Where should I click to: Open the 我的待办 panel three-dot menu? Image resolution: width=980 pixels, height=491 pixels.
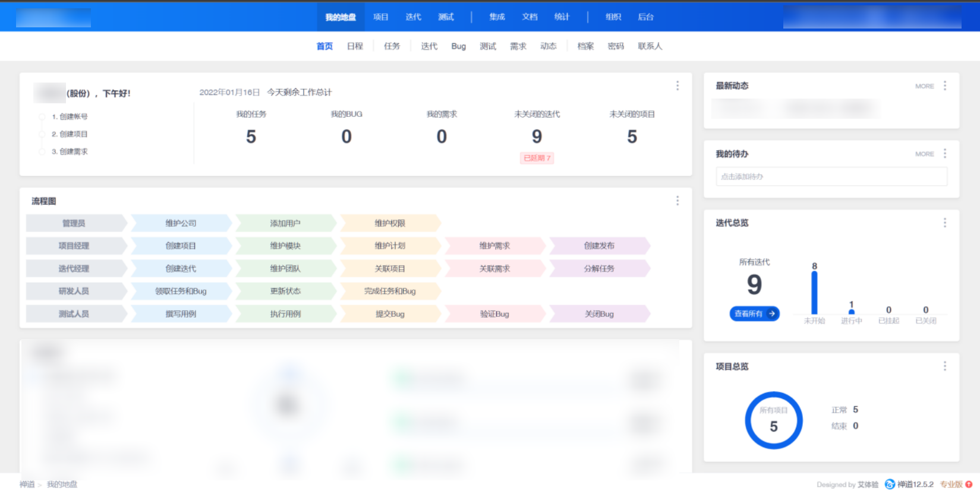tap(944, 153)
